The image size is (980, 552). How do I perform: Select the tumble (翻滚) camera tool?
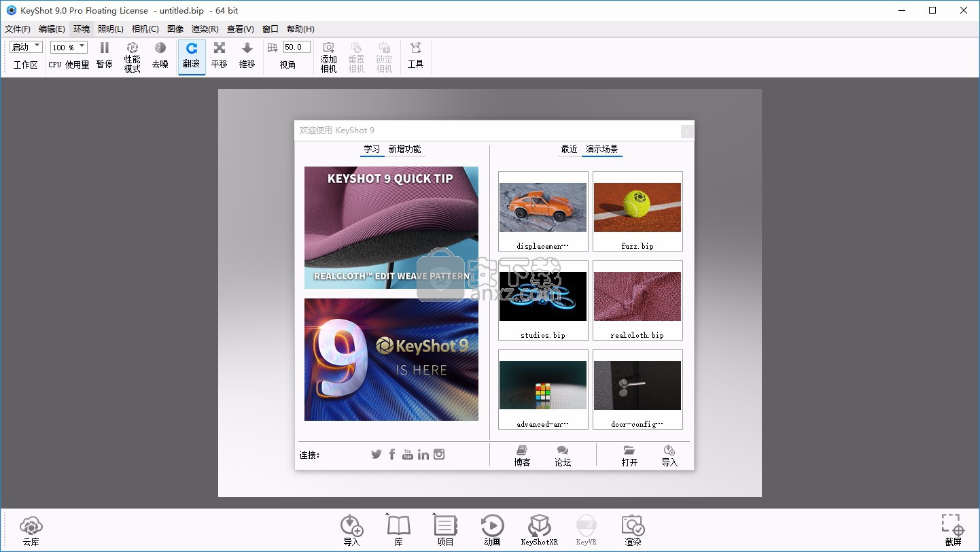192,56
